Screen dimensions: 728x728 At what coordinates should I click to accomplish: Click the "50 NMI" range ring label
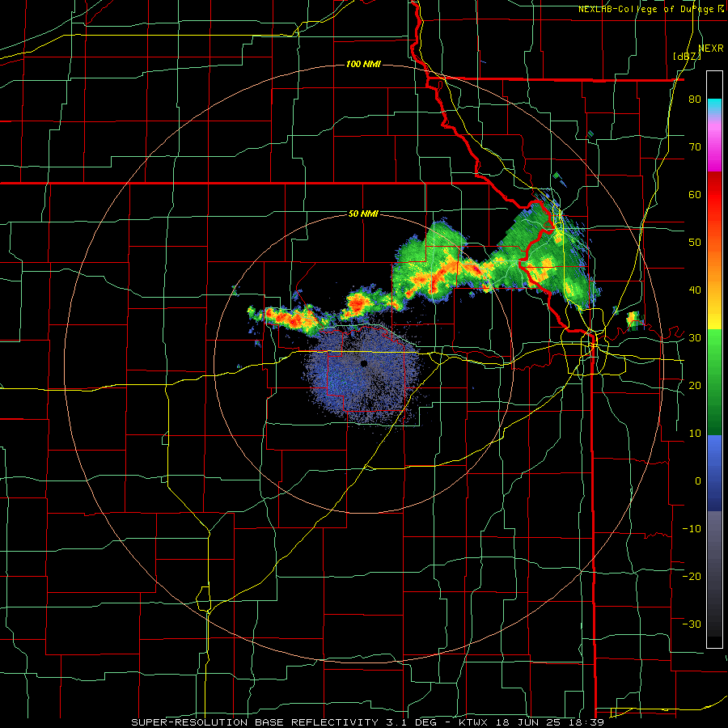click(x=363, y=214)
